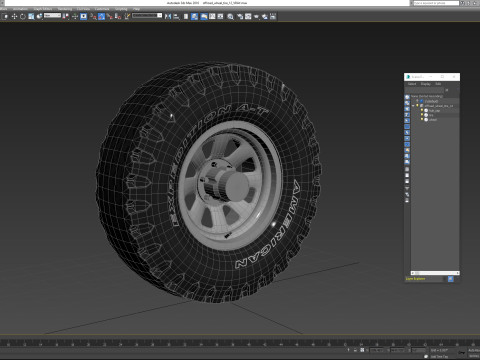Toggle the Ribbon toolbar icon

pyautogui.click(x=204, y=16)
